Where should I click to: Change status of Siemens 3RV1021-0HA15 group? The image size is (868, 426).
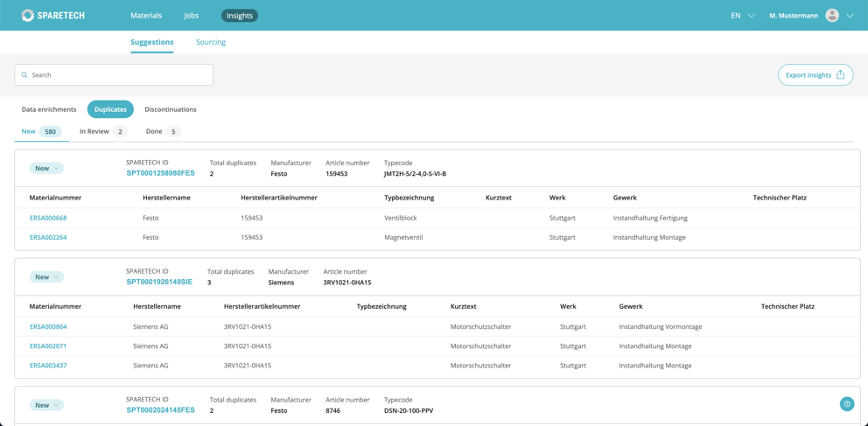pyautogui.click(x=46, y=277)
